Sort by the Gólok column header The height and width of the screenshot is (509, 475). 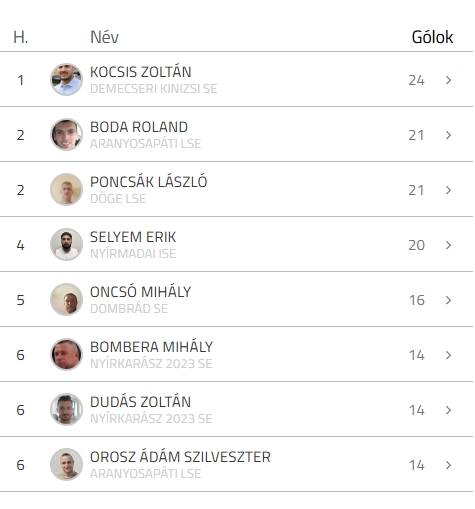click(x=432, y=37)
